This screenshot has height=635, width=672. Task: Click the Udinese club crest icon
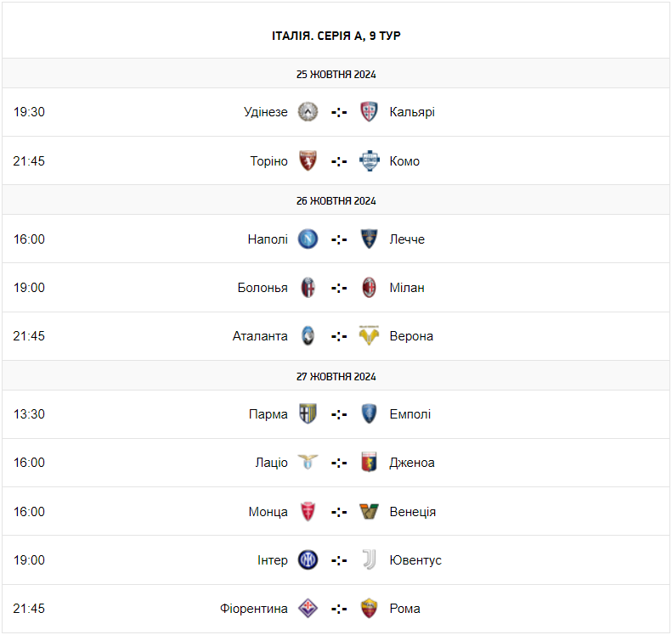(x=308, y=112)
